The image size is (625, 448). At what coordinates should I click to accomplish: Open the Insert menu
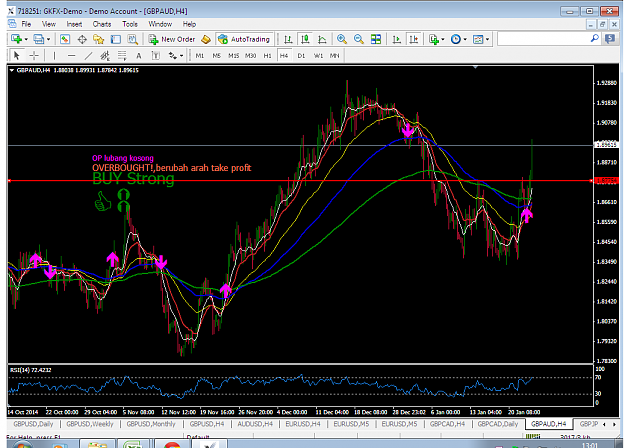coord(74,24)
